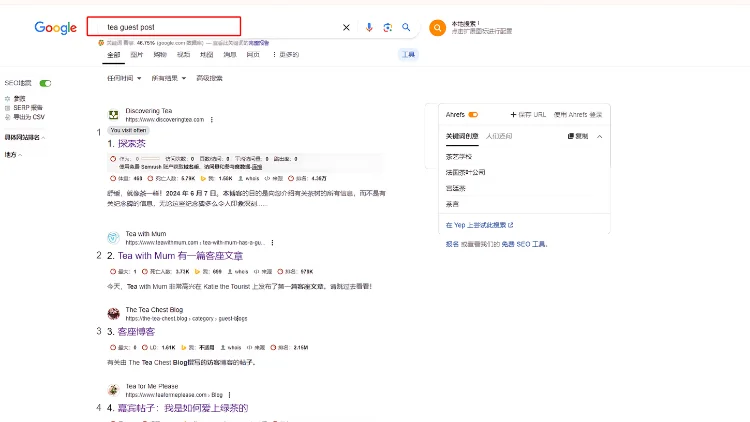Click the You visit often badge
Image resolution: width=750 pixels, height=422 pixels.
[128, 130]
